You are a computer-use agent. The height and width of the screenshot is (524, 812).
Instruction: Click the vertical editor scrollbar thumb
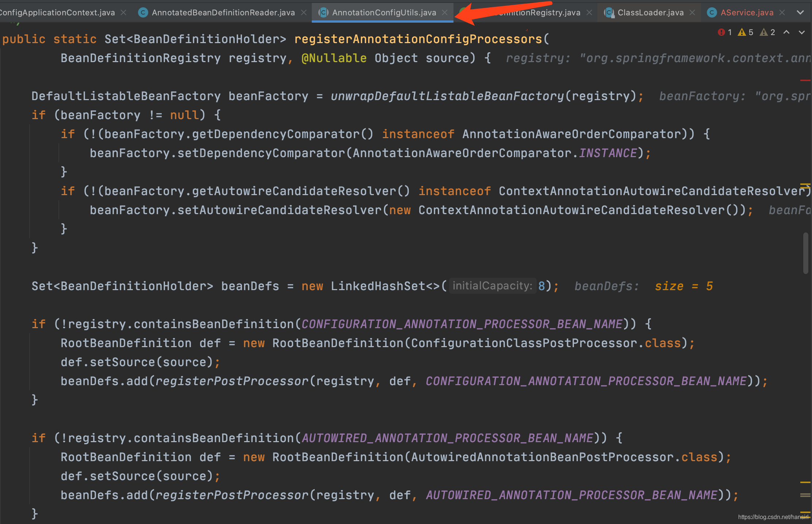tap(805, 253)
